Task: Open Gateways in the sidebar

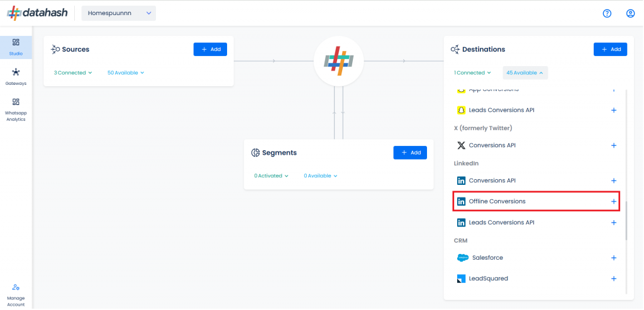Action: [x=16, y=77]
